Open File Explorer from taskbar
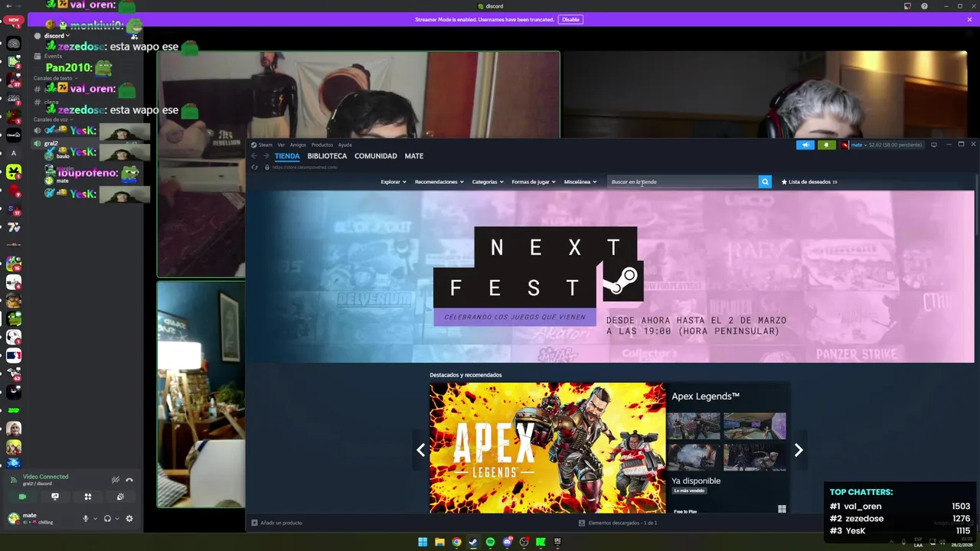Screen dimensions: 980x551 439,542
